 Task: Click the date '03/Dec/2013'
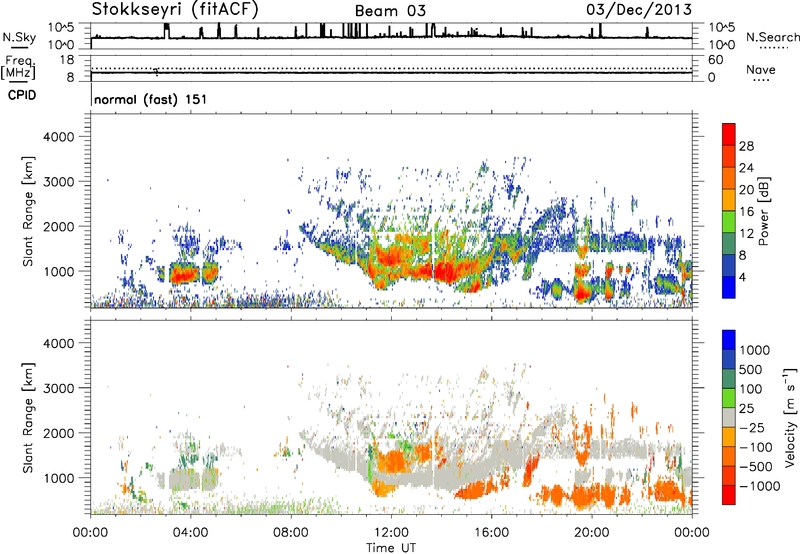coord(639,9)
